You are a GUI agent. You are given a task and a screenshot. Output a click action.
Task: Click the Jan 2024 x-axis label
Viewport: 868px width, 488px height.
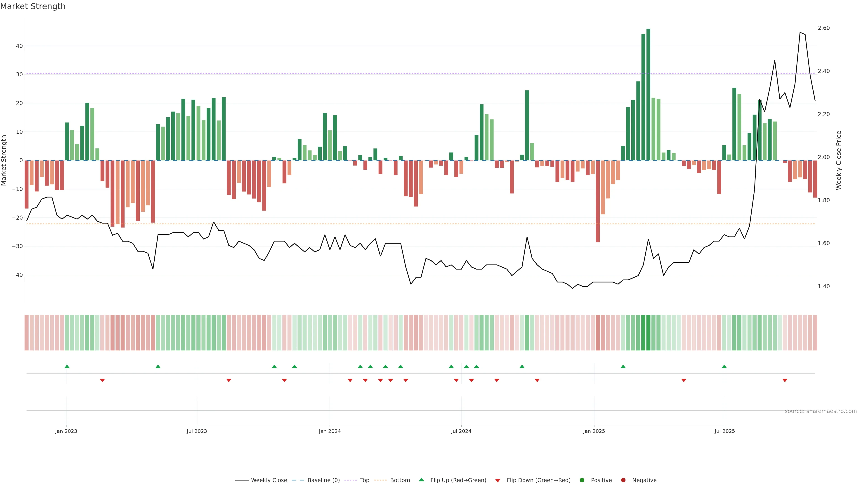tap(330, 431)
